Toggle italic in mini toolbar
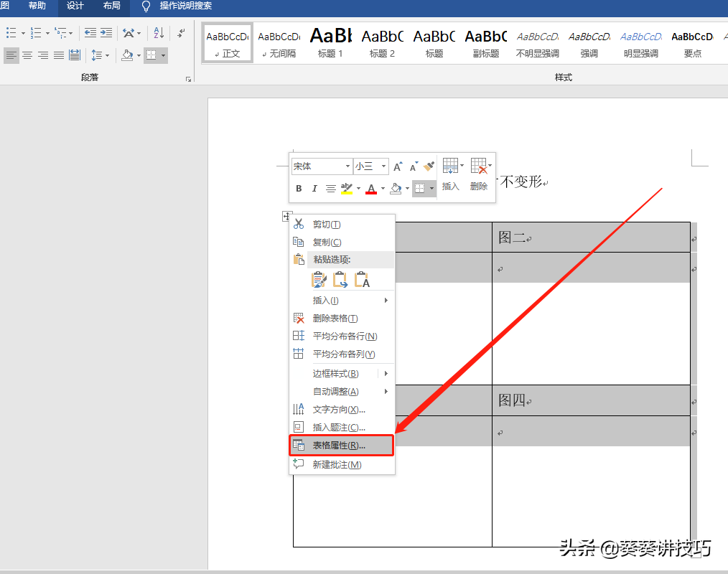This screenshot has height=574, width=728. click(x=314, y=189)
